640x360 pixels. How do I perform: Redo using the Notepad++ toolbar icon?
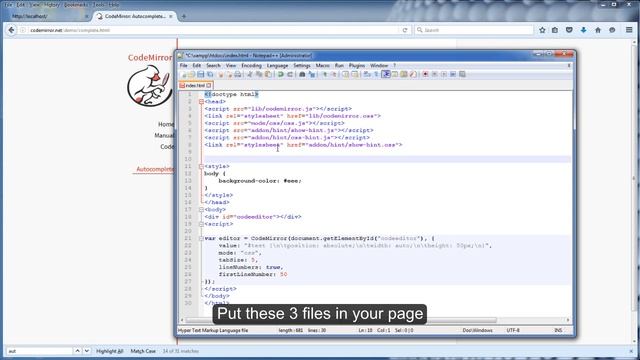290,74
